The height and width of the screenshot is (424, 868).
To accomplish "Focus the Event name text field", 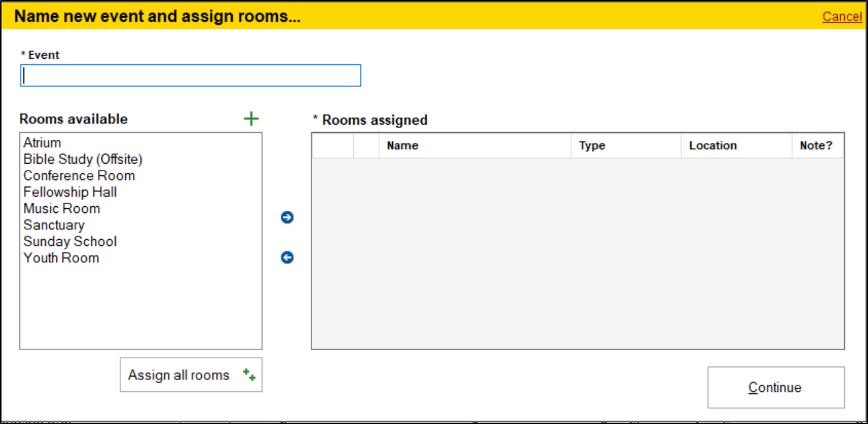I will tap(190, 75).
